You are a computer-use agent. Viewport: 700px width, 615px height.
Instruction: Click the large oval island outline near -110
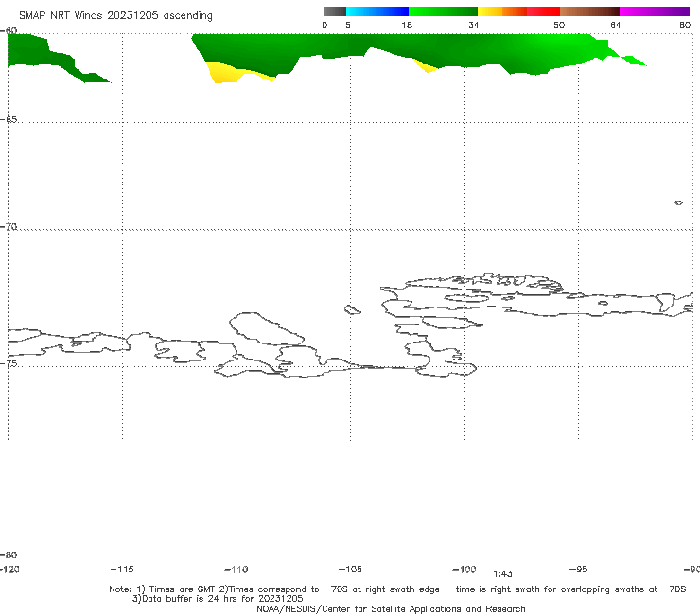[267, 329]
